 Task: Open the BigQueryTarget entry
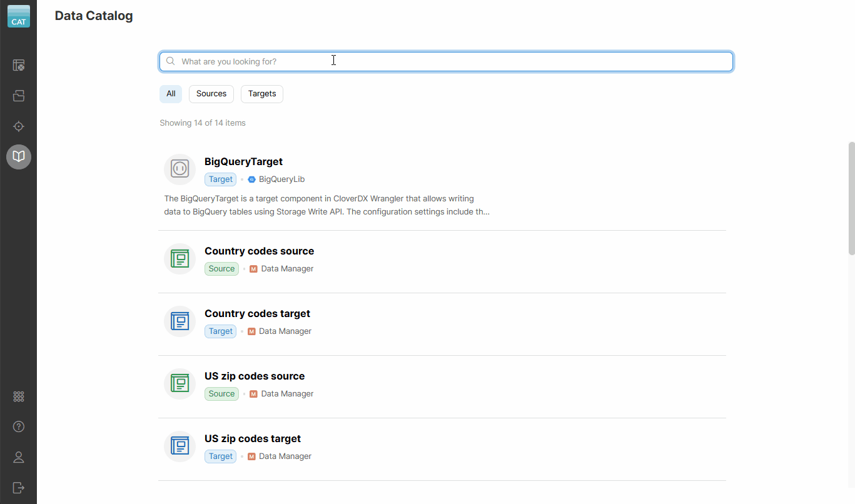point(243,161)
